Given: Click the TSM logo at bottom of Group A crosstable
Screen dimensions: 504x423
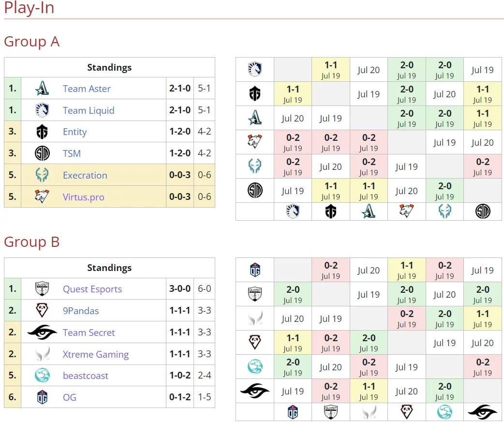Looking at the screenshot, I should (x=483, y=211).
